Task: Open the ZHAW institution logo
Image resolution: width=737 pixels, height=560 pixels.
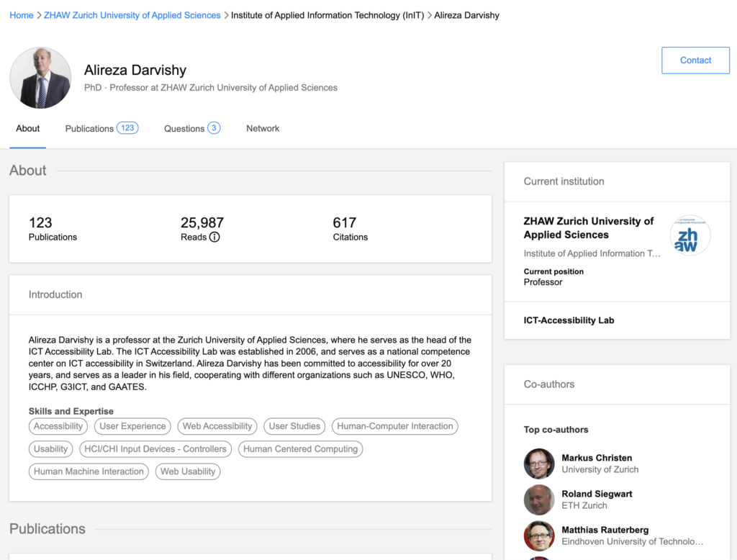Action: (x=689, y=235)
